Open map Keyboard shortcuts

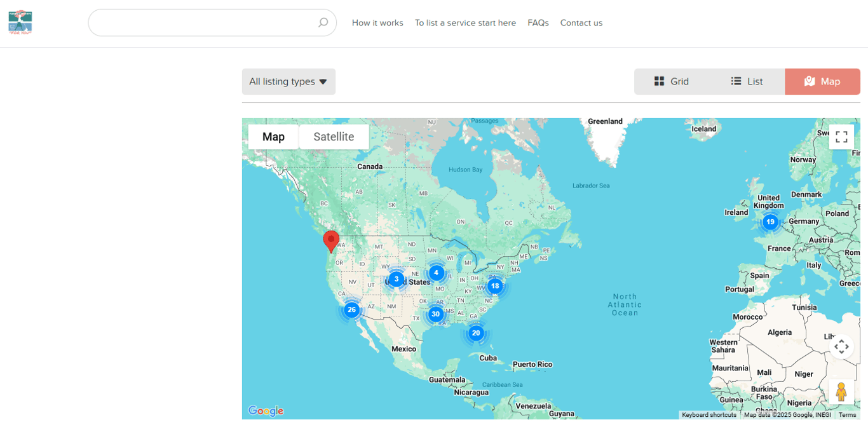pos(709,415)
